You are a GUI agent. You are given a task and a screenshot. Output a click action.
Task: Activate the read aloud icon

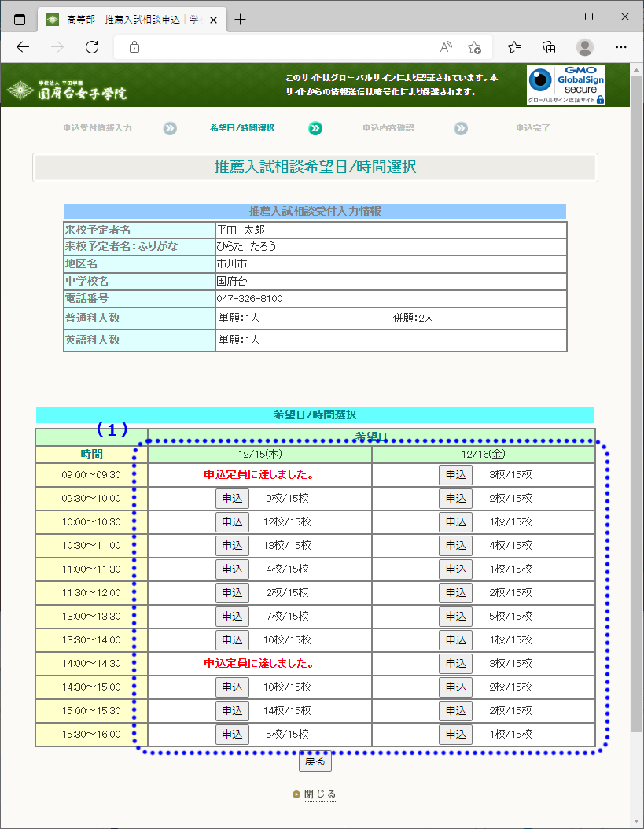[447, 47]
